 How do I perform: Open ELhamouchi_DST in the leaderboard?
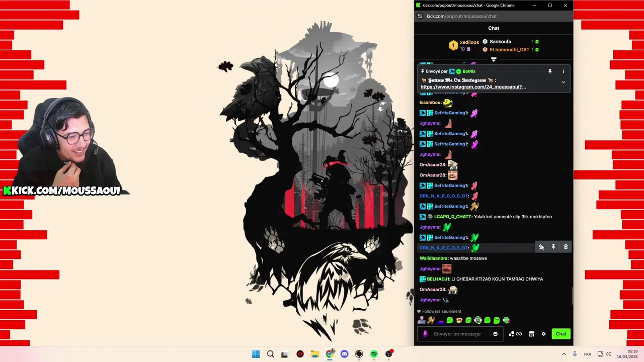pyautogui.click(x=509, y=50)
